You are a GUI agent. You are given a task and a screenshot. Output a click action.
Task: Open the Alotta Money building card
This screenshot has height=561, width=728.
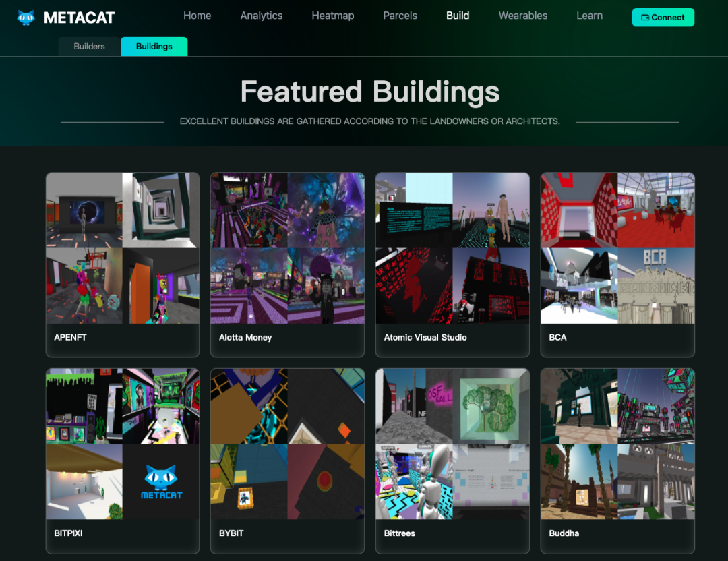[287, 265]
